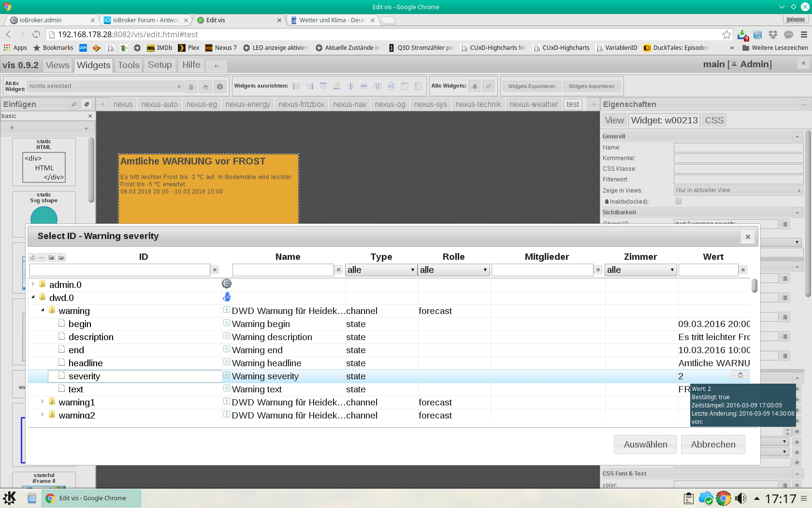Switch to nexus-energy view tab

248,104
